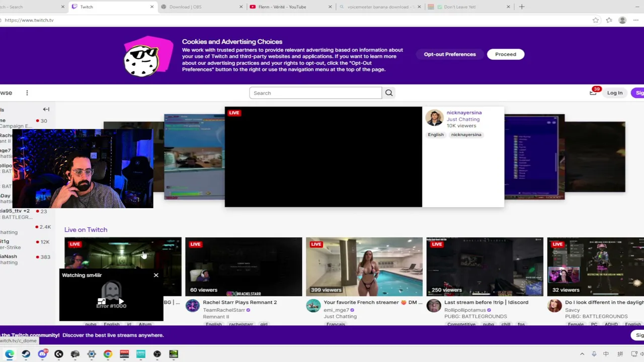The width and height of the screenshot is (644, 362).
Task: Open the stream thumbnail showing 32 viewers
Action: [x=595, y=266]
